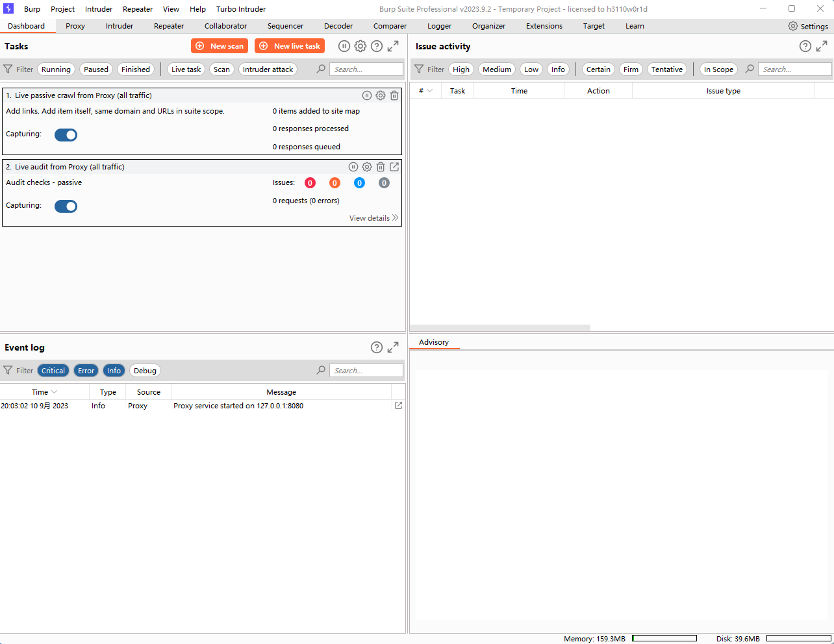This screenshot has height=644, width=834.
Task: Toggle capturing for Live audit task
Action: click(x=66, y=206)
